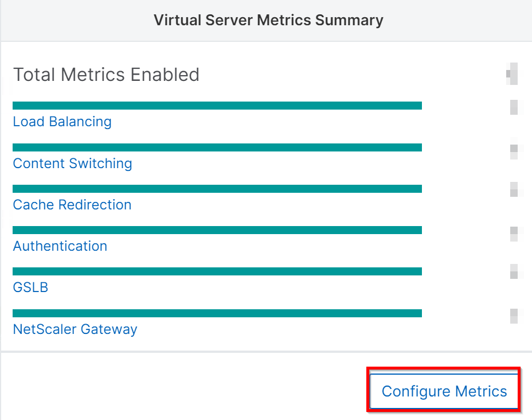Click the GSLB progress bar
Viewport: 532px width, 420px height.
click(217, 271)
